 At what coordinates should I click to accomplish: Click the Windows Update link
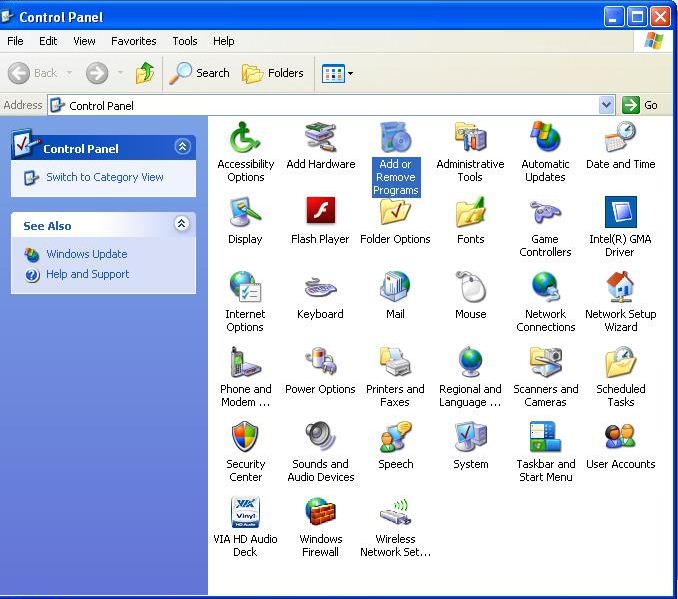coord(86,254)
